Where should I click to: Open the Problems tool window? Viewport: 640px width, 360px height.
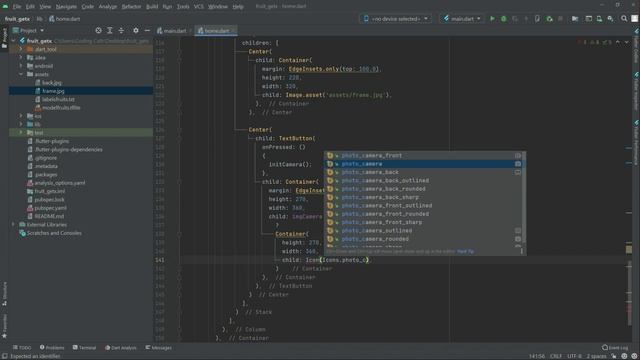[52, 348]
